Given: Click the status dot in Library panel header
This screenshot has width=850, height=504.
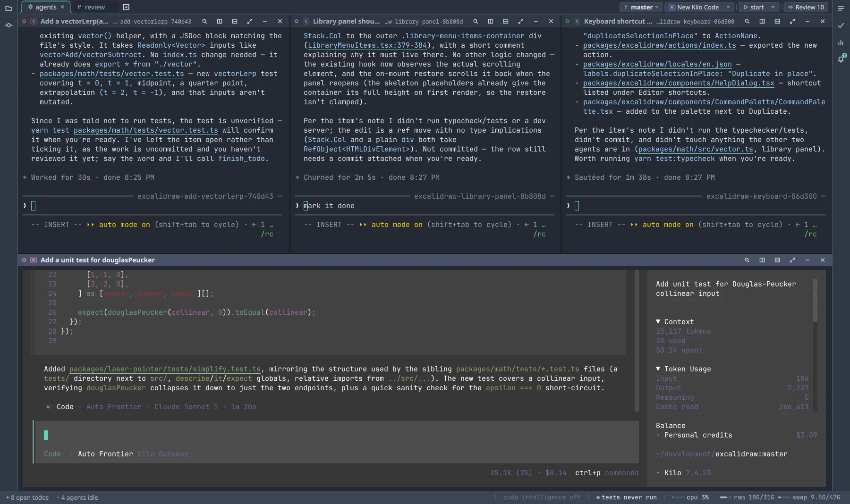Looking at the screenshot, I should pos(296,21).
